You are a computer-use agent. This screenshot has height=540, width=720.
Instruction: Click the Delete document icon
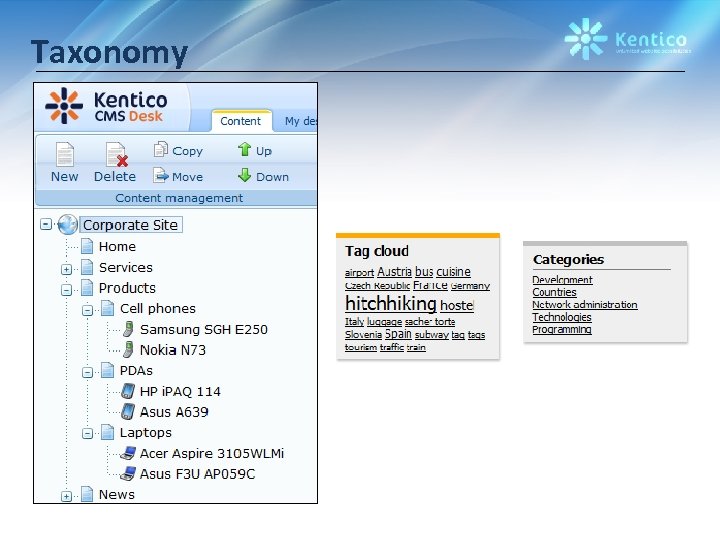[116, 154]
